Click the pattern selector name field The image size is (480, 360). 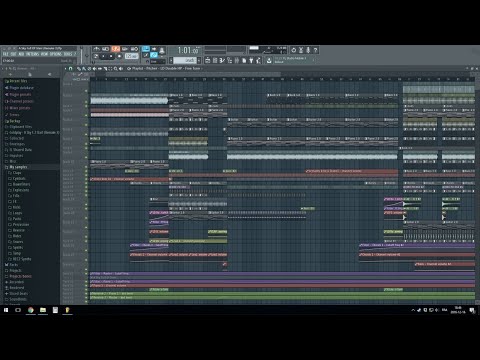click(185, 60)
